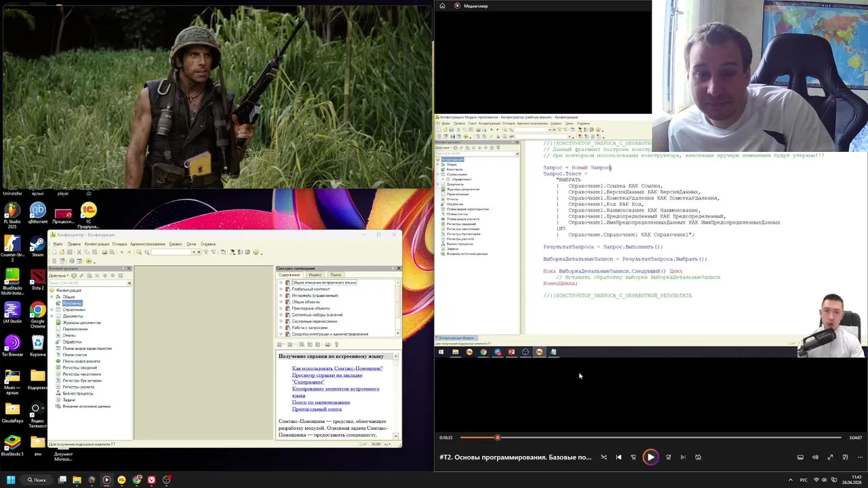Open Google Chrome desktop shortcut
The width and height of the screenshot is (868, 488).
pos(38,315)
